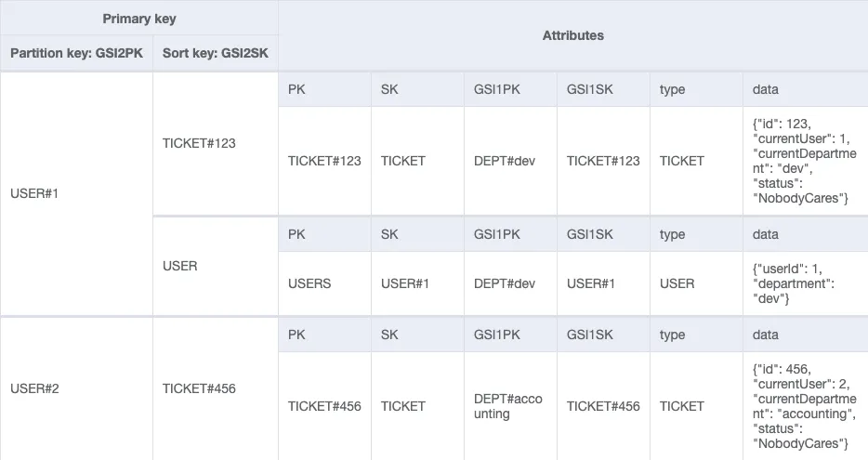Click the USER sort key cell
The height and width of the screenshot is (460, 868).
tap(216, 267)
